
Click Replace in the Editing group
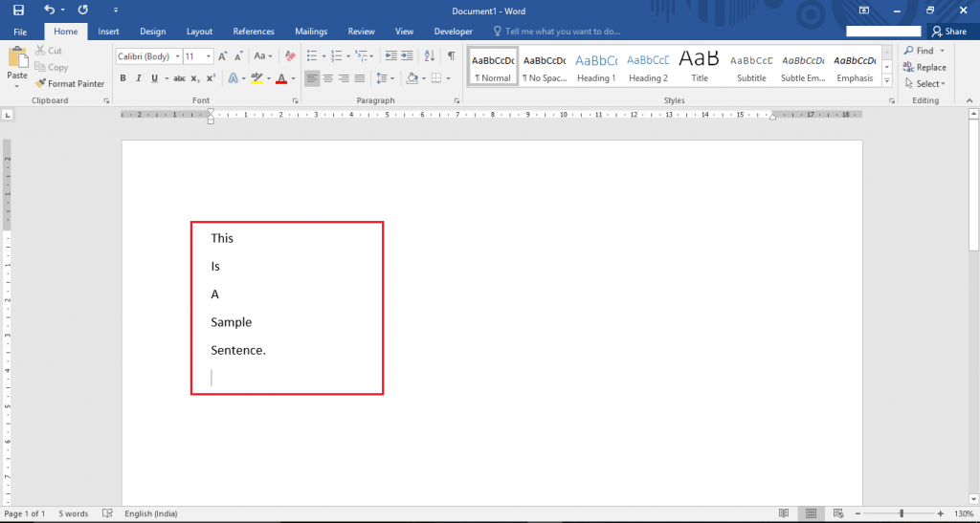point(924,67)
